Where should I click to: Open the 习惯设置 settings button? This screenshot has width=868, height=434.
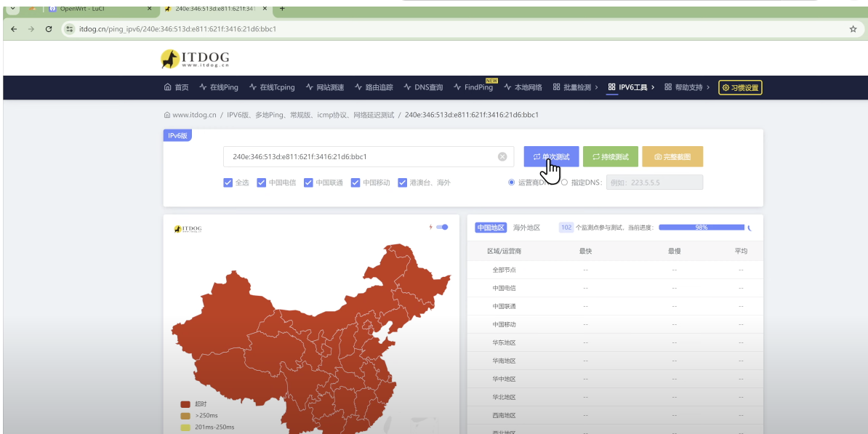coord(740,88)
